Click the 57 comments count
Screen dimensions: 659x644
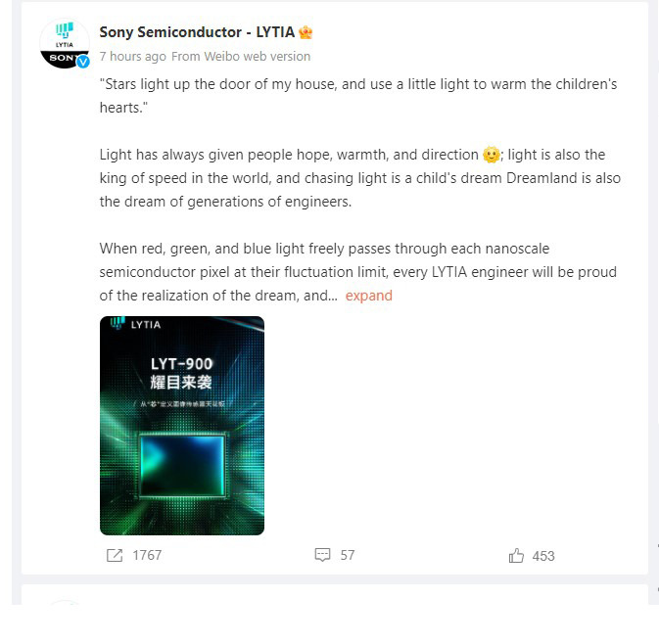click(x=348, y=555)
